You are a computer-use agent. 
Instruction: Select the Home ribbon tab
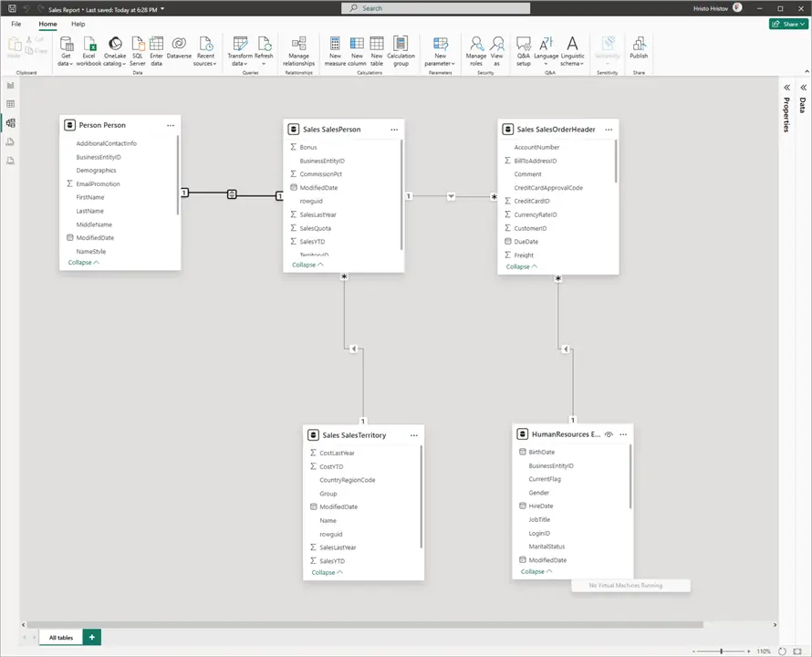pyautogui.click(x=47, y=24)
